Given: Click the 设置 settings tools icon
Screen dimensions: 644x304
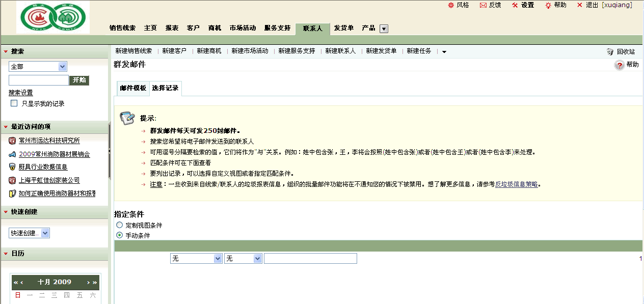Looking at the screenshot, I should tap(515, 5).
